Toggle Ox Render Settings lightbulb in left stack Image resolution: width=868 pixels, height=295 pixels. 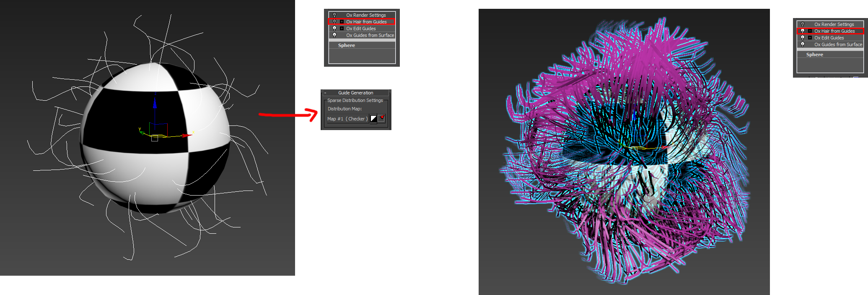click(334, 15)
